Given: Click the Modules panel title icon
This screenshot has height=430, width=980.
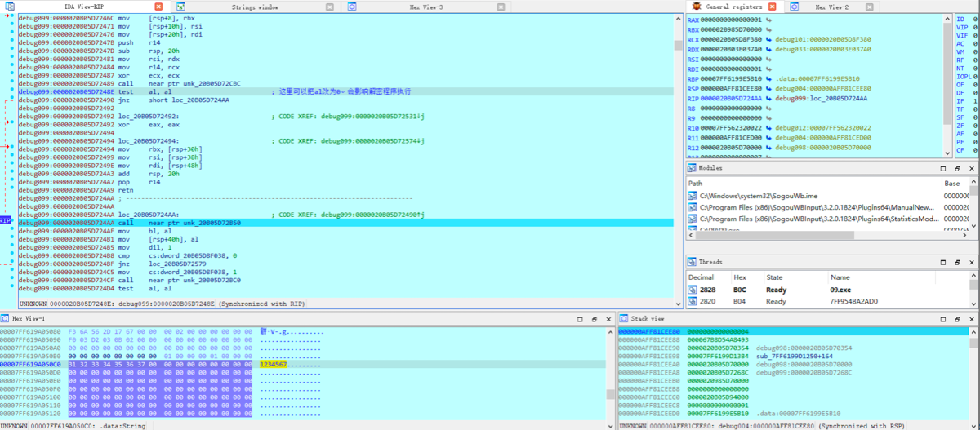Looking at the screenshot, I should 693,167.
